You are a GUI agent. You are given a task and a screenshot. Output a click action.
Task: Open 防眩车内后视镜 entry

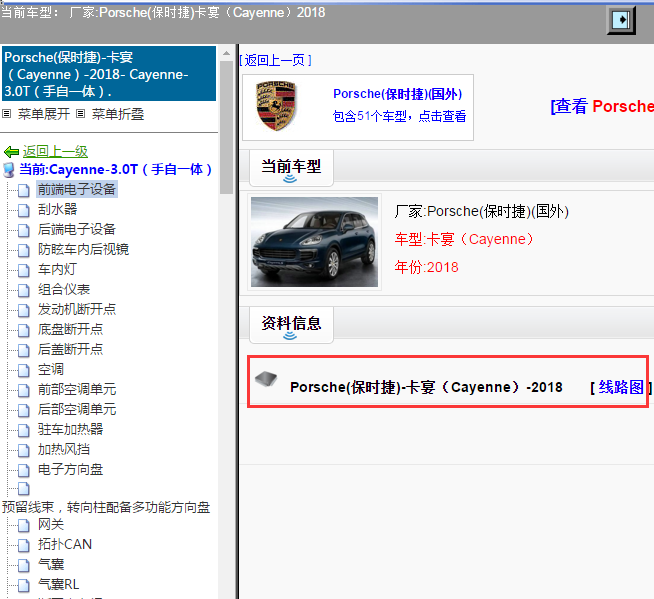click(x=83, y=249)
